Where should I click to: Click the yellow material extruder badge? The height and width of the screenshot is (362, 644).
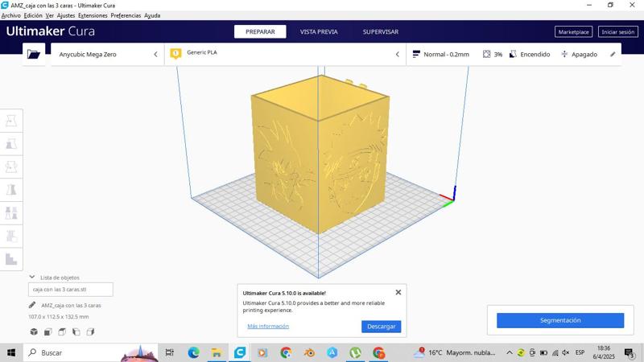pos(175,53)
